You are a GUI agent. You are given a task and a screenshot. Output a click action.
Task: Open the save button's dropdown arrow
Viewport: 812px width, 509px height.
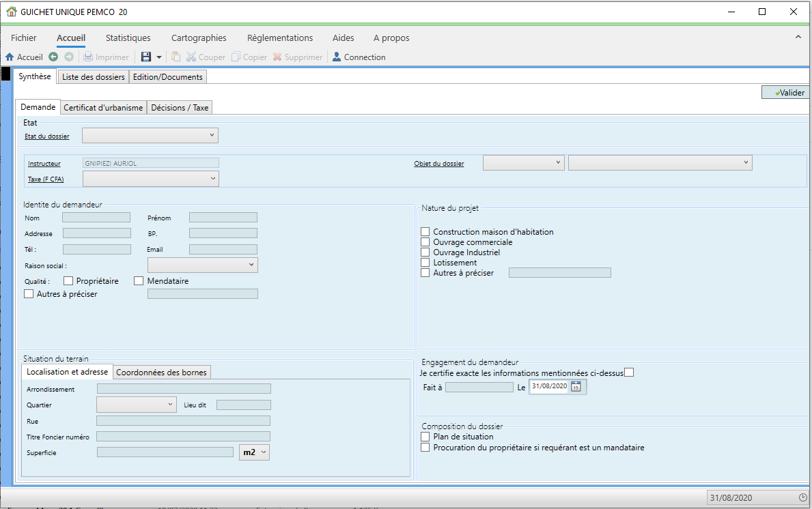coord(159,57)
